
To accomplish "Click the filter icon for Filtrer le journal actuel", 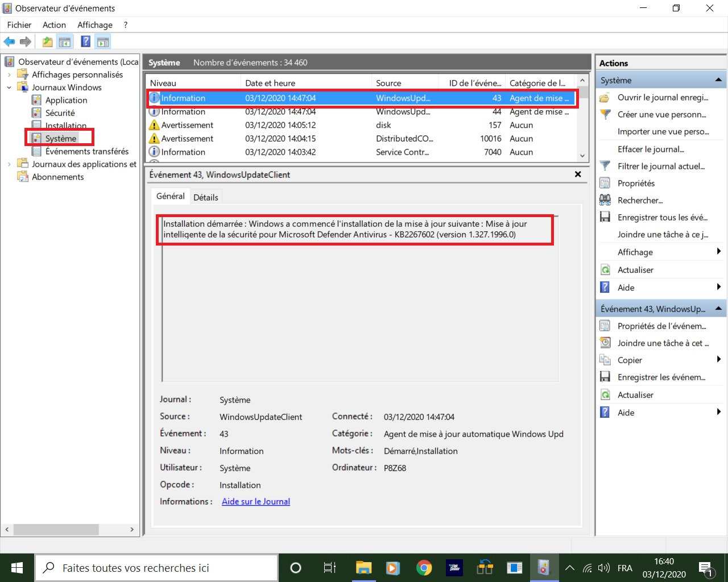I will point(605,166).
